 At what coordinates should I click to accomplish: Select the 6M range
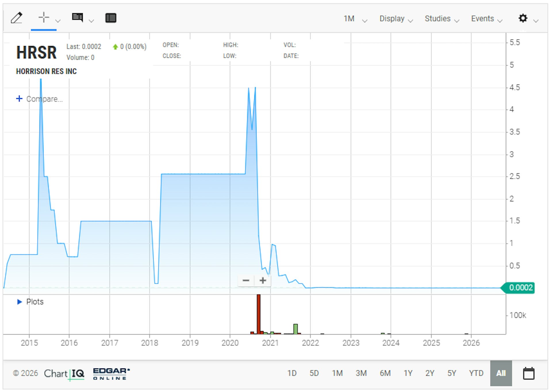pyautogui.click(x=385, y=373)
